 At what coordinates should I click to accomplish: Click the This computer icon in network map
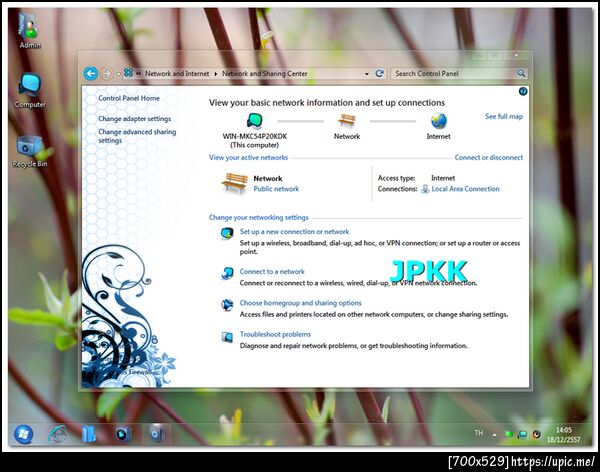pyautogui.click(x=254, y=121)
